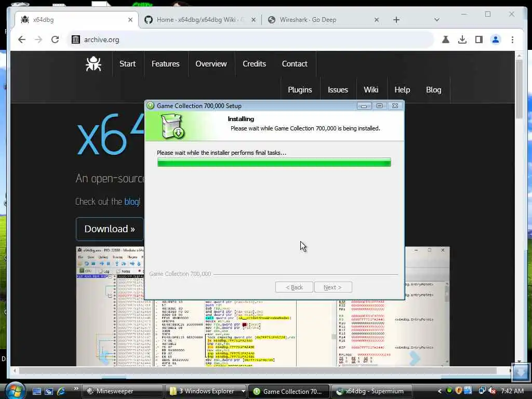
Task: Switch to the x64dbg browser tab
Action: (x=76, y=20)
